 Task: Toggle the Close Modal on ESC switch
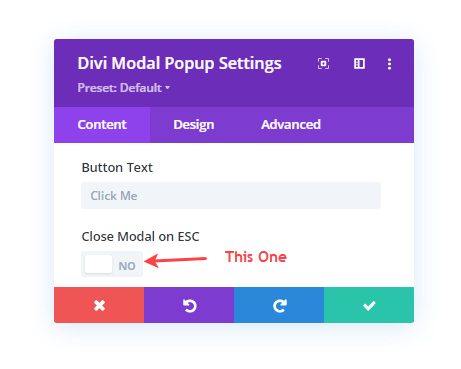112,264
